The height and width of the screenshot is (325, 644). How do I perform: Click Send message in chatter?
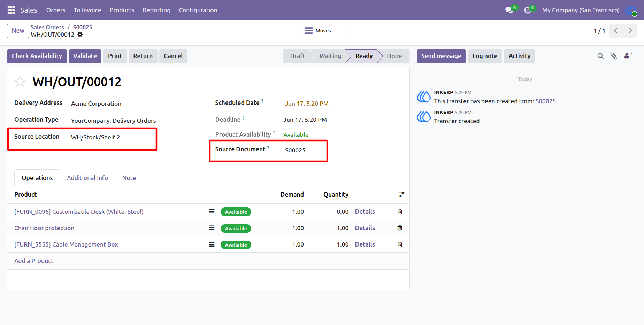[x=441, y=56]
